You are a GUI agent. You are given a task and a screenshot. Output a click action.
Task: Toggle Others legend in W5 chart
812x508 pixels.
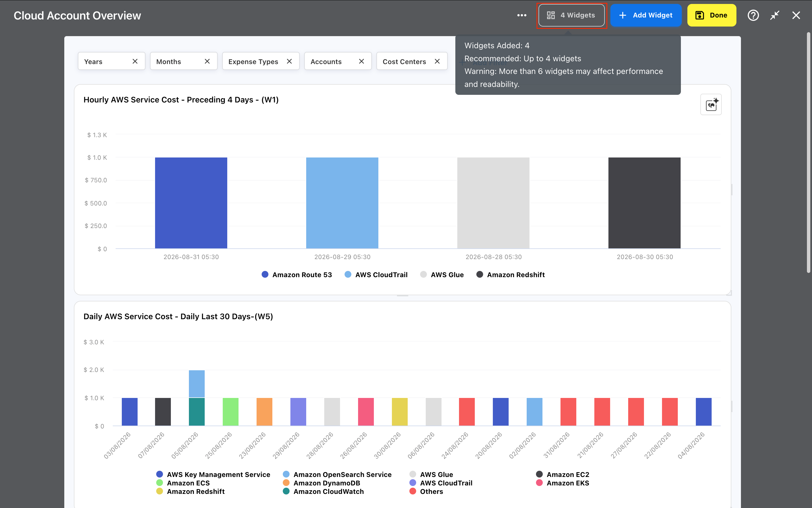click(426, 491)
